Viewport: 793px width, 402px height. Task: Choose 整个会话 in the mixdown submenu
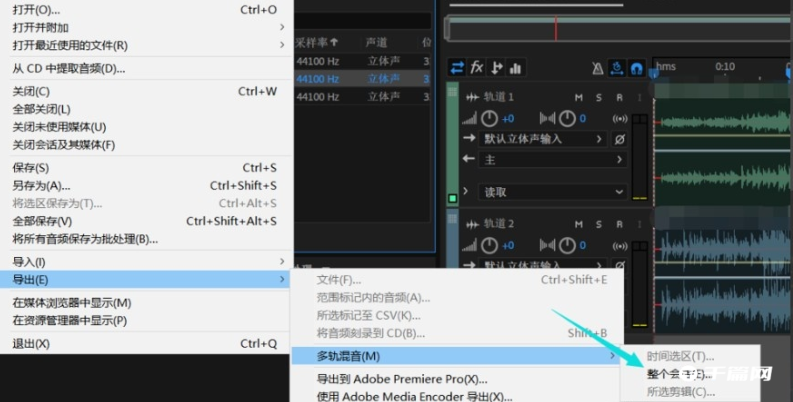tap(690, 374)
